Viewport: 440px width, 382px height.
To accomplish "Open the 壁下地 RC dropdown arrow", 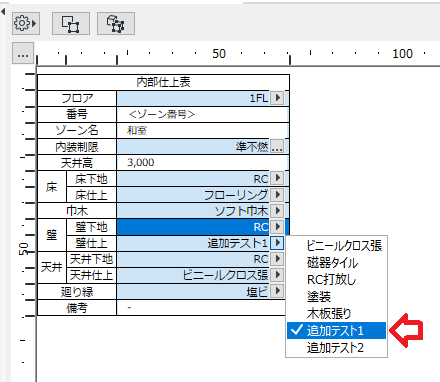I will click(277, 227).
